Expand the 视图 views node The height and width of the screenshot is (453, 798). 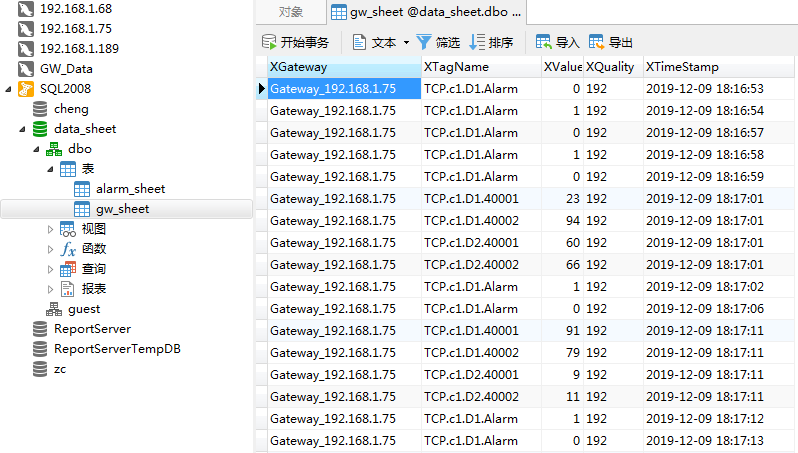pos(50,230)
